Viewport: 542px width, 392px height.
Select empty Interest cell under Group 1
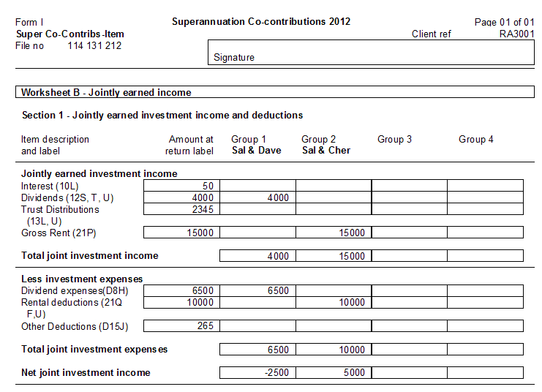tap(257, 186)
